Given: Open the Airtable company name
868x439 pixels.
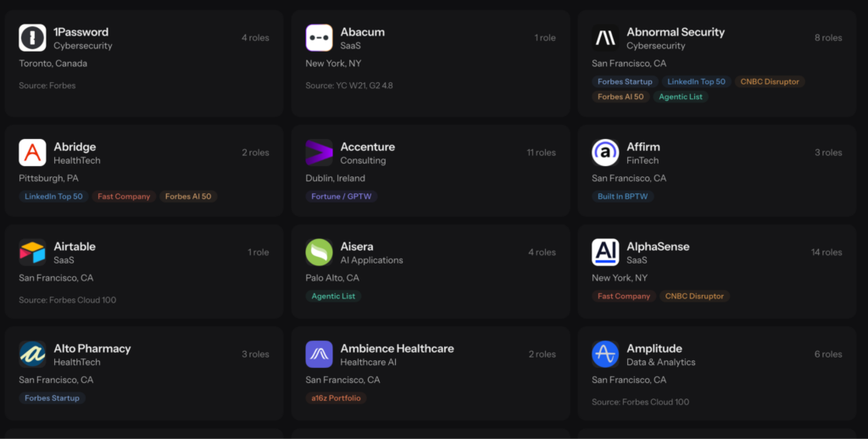Looking at the screenshot, I should [75, 247].
